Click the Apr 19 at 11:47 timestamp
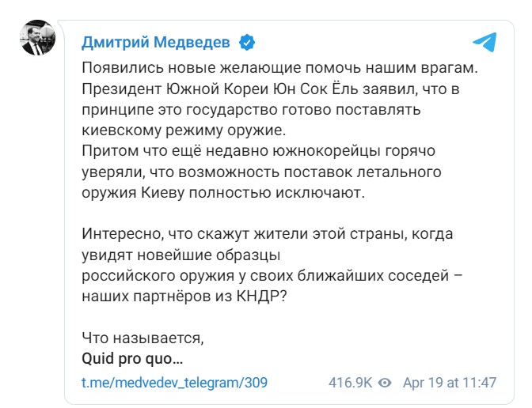The height and width of the screenshot is (408, 532). coord(450,383)
